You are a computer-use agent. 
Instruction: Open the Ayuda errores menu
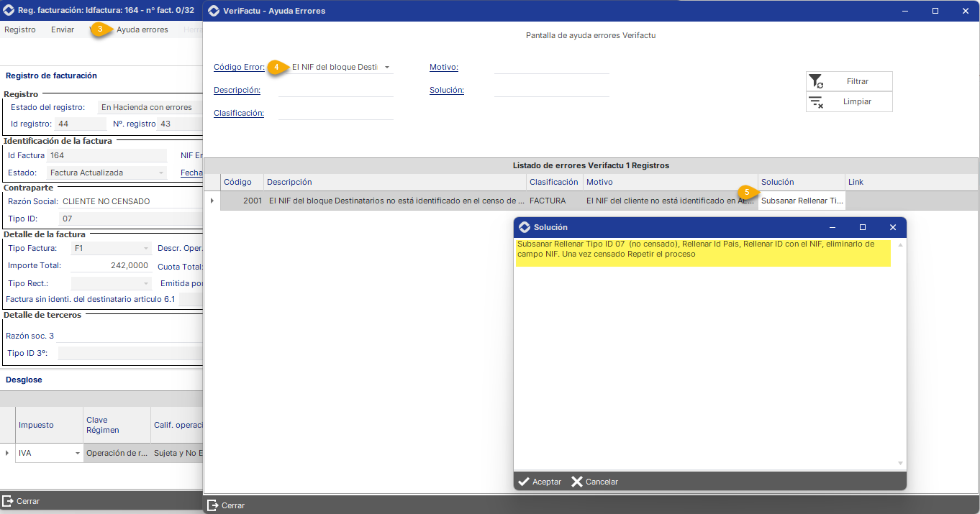tap(142, 29)
